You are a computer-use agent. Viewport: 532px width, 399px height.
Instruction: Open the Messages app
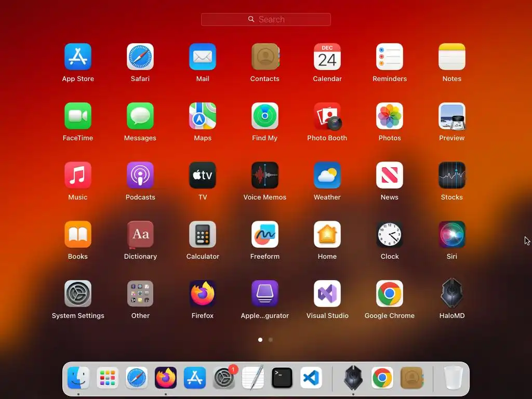click(x=140, y=116)
